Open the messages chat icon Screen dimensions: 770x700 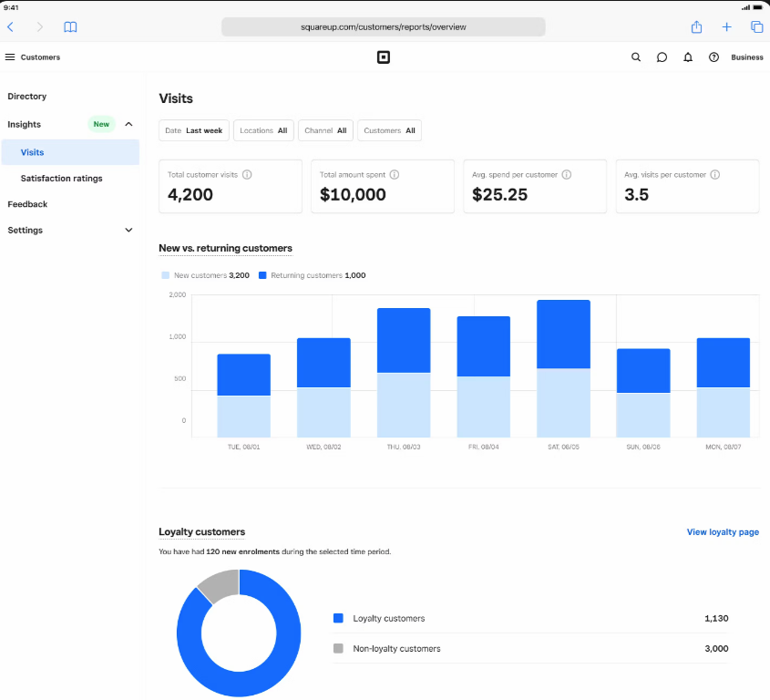[662, 57]
